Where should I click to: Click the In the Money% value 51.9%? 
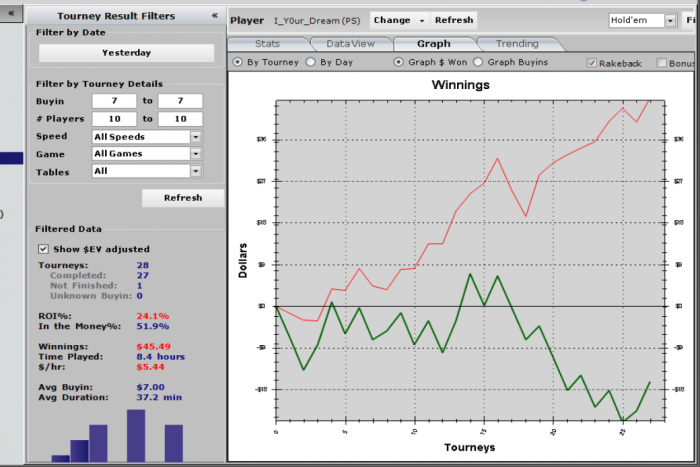click(153, 326)
